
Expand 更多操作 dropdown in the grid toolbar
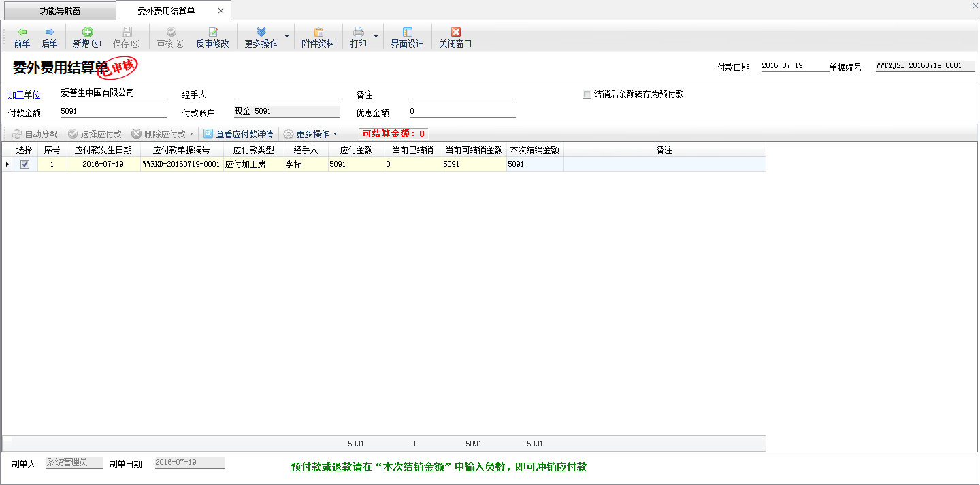tap(335, 134)
